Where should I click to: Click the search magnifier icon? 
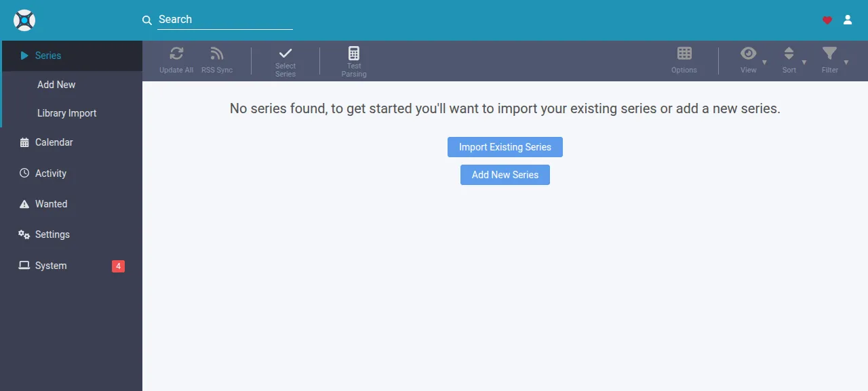147,20
